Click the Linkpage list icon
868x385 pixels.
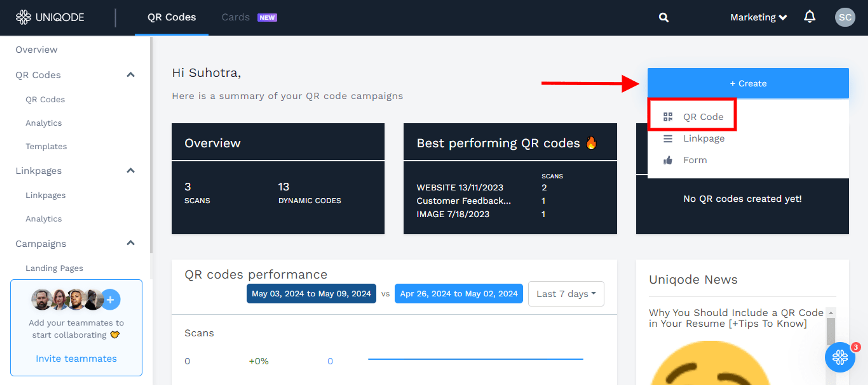point(668,139)
